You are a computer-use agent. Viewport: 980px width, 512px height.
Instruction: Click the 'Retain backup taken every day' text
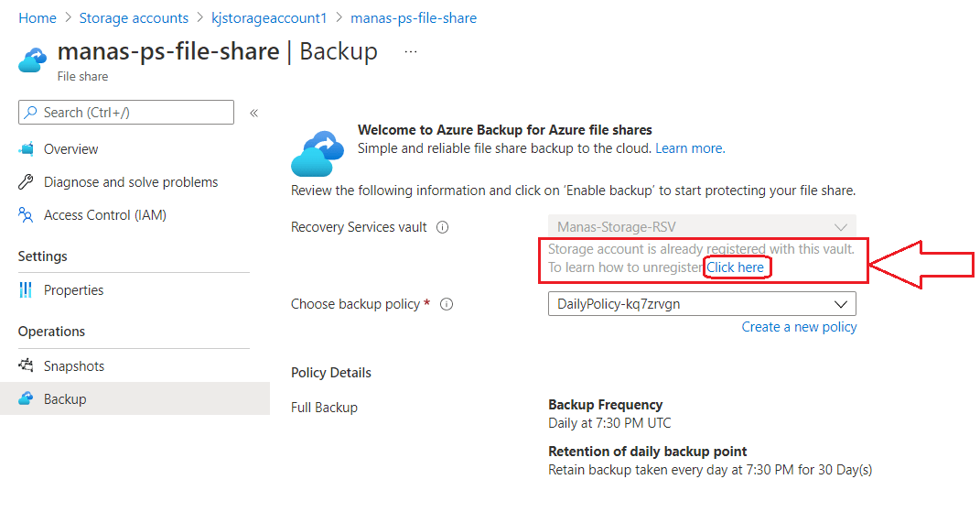point(710,470)
